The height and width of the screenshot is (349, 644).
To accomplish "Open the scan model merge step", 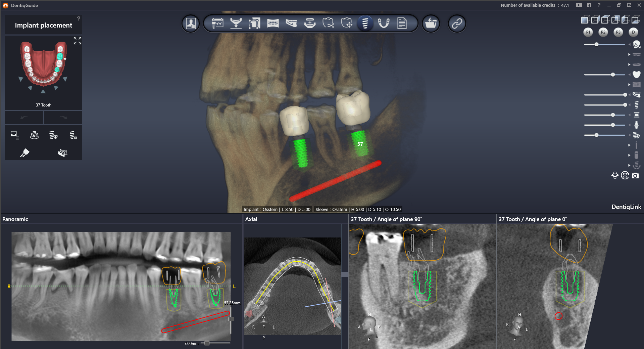I will tap(310, 23).
